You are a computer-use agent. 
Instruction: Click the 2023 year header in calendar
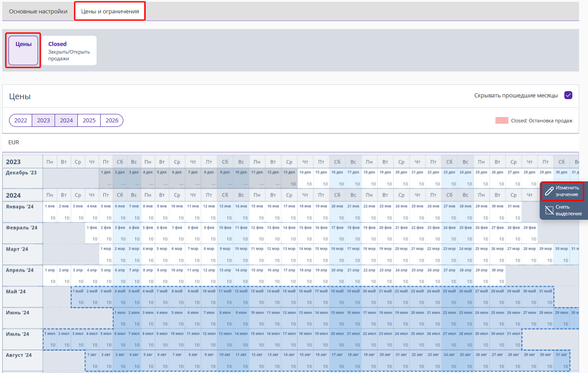(13, 162)
